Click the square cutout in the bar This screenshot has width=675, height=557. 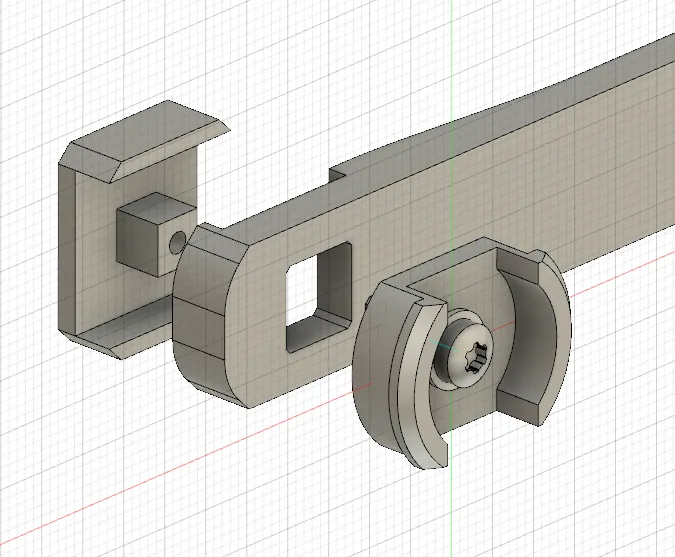319,297
